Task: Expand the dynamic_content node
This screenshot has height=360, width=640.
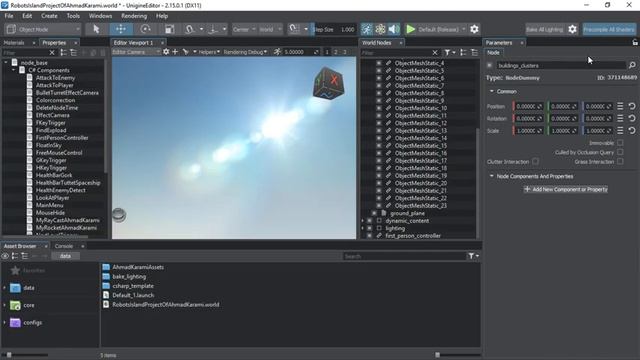Action: [x=363, y=221]
